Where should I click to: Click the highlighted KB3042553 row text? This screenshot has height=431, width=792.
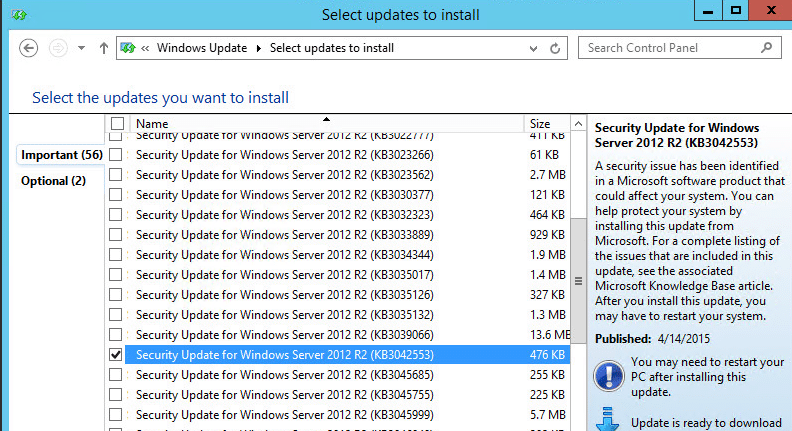(284, 355)
